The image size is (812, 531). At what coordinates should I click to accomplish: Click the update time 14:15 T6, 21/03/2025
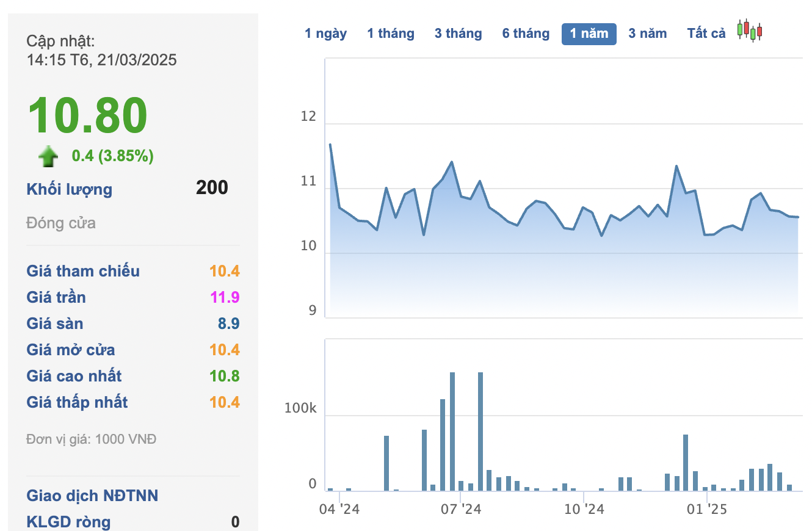(102, 60)
